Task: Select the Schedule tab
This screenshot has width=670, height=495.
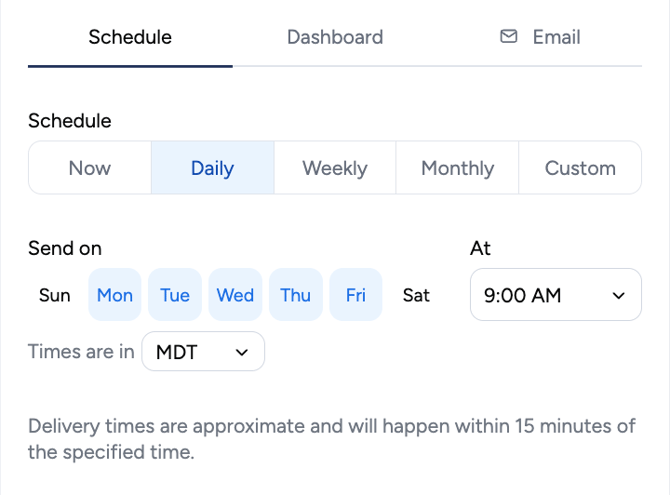Action: (130, 37)
